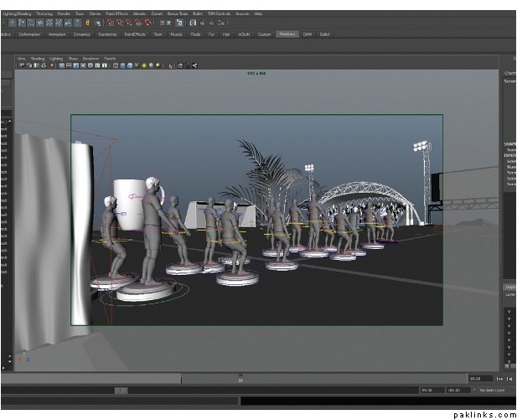Open the Paint Effects menu

[x=116, y=14]
